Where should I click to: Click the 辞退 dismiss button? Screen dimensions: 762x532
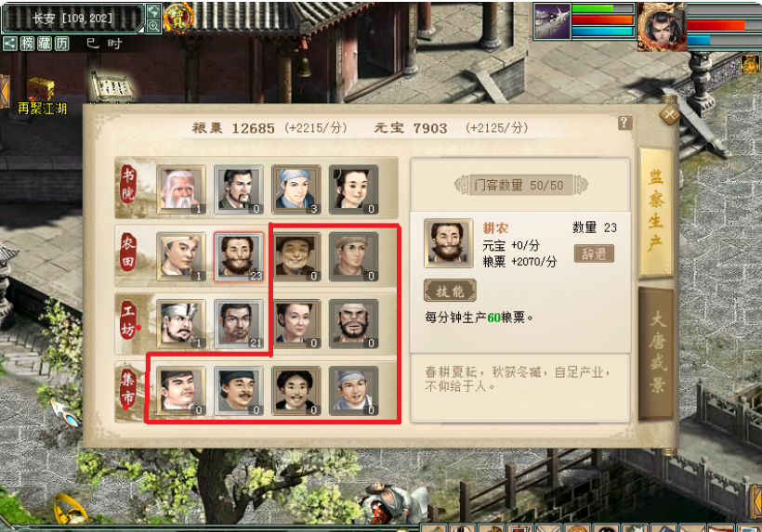pyautogui.click(x=594, y=253)
